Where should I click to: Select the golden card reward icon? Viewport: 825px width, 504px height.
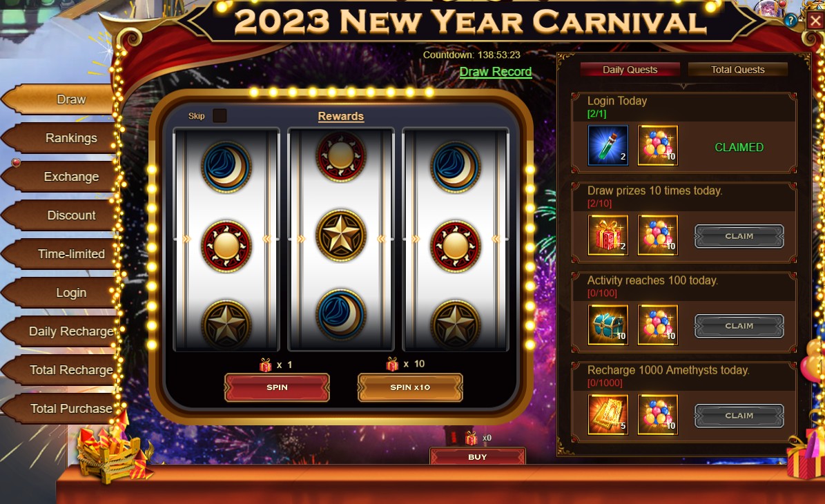[608, 414]
